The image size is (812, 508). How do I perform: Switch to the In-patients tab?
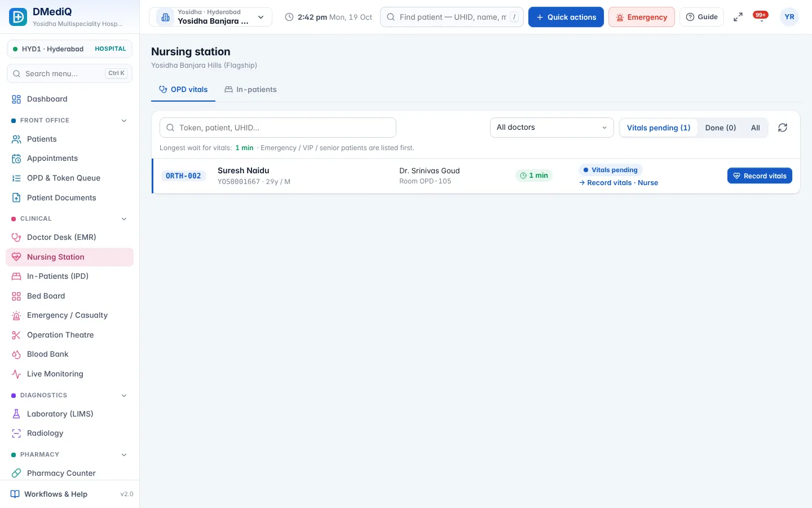click(x=250, y=90)
